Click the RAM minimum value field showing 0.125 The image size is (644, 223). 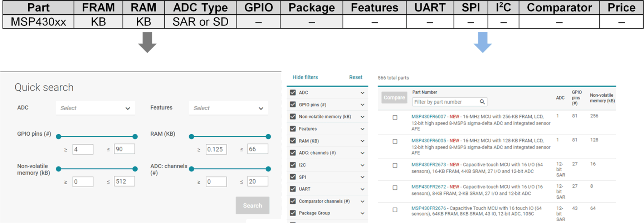click(x=216, y=149)
